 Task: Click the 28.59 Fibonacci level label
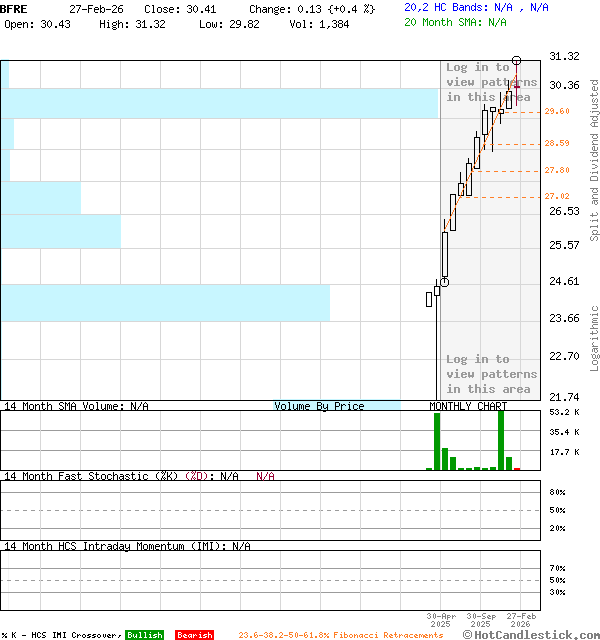pos(557,144)
